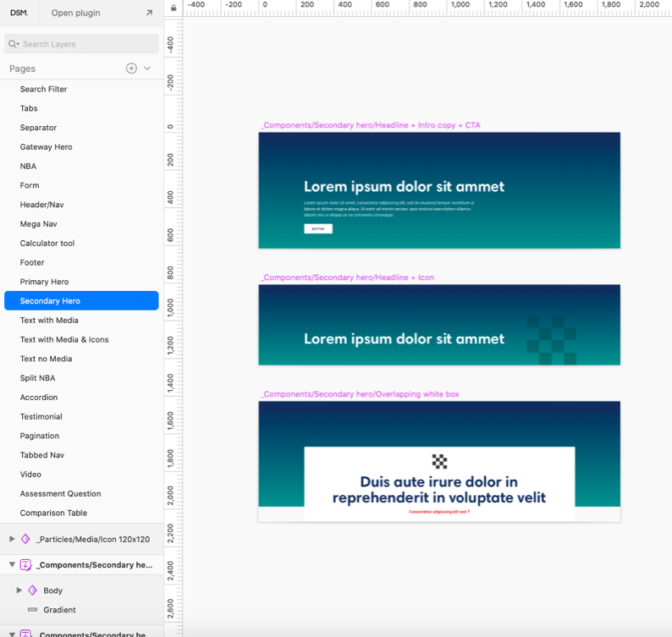Screen dimensions: 672x637
Task: Click small checkered icon in white box
Action: pyautogui.click(x=440, y=461)
